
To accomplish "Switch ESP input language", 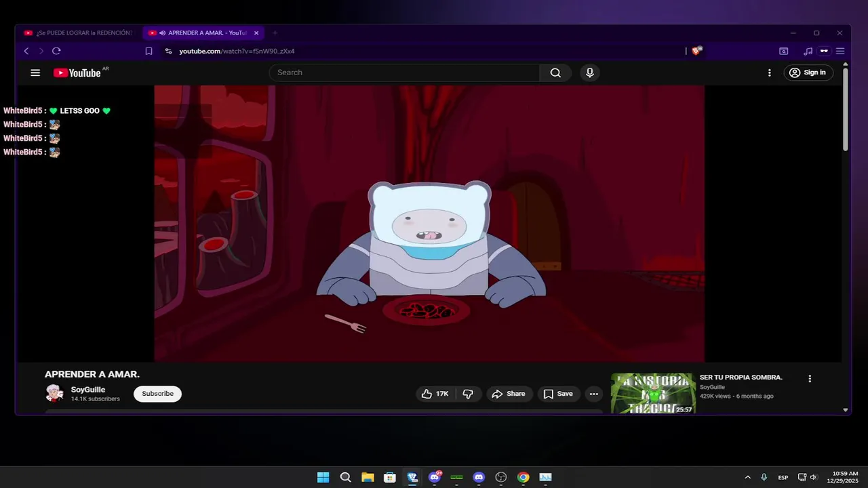I will point(783,477).
